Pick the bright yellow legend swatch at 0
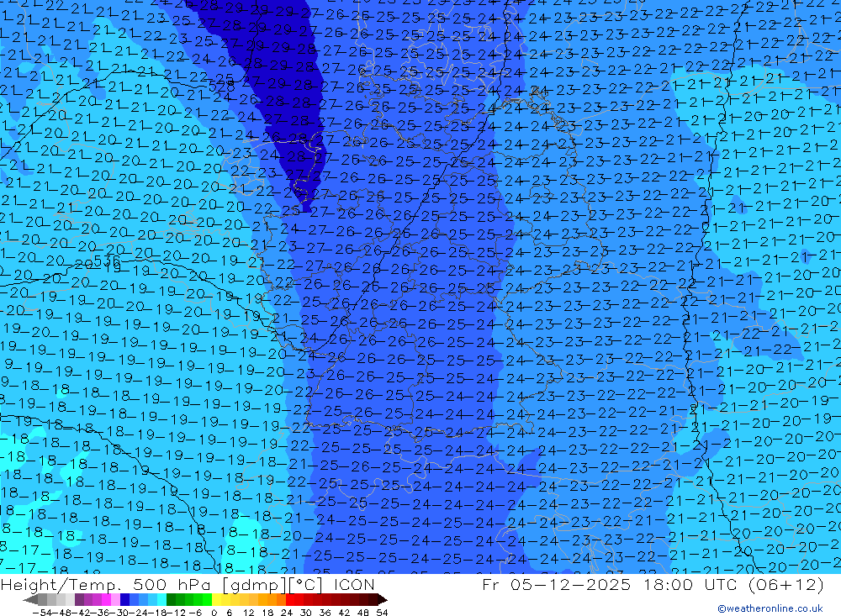This screenshot has width=841, height=616. click(x=217, y=600)
